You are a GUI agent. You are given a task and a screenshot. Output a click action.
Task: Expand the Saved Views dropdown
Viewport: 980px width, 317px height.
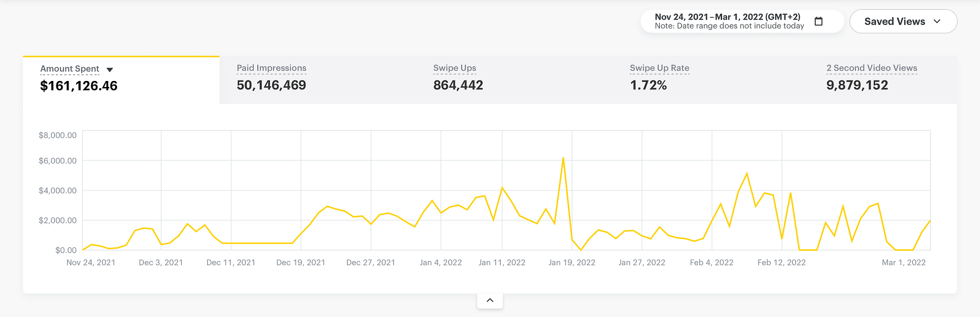pyautogui.click(x=903, y=22)
